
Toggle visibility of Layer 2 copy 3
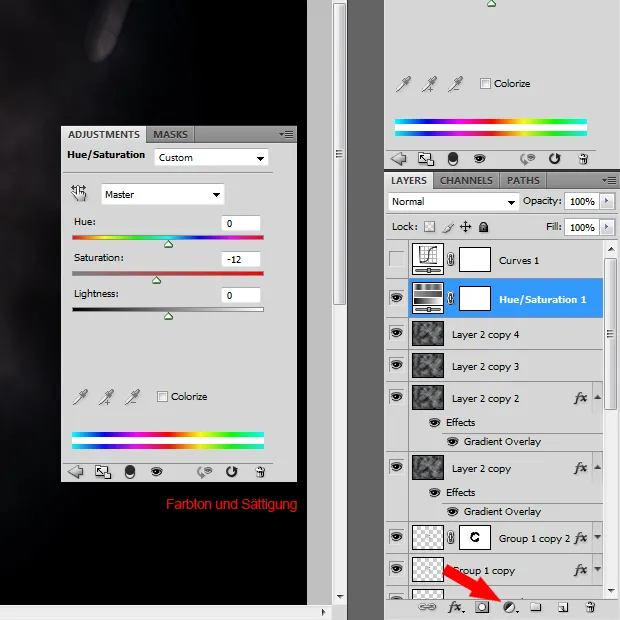pyautogui.click(x=396, y=366)
